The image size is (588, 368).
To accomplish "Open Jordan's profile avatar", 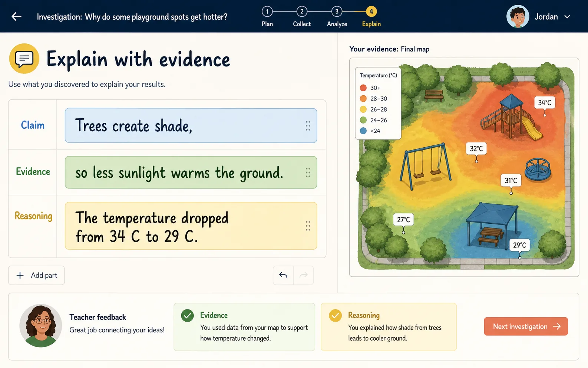I will 518,16.
